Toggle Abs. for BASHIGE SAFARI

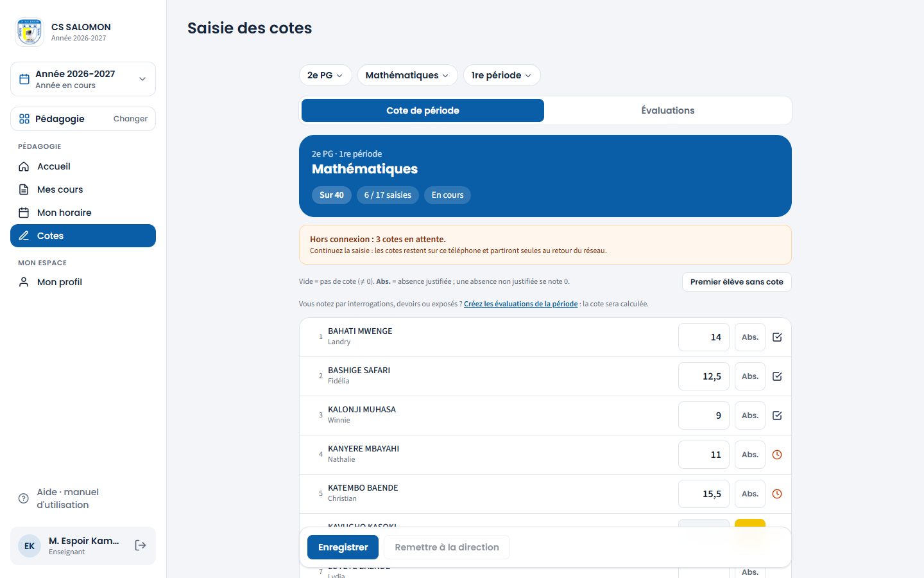[x=750, y=376]
